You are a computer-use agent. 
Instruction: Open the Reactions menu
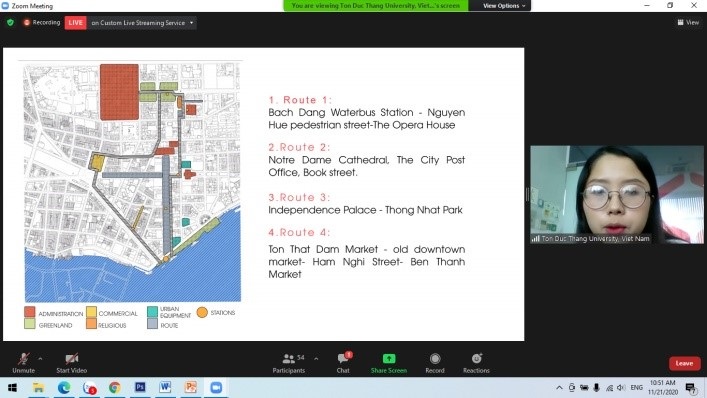476,363
